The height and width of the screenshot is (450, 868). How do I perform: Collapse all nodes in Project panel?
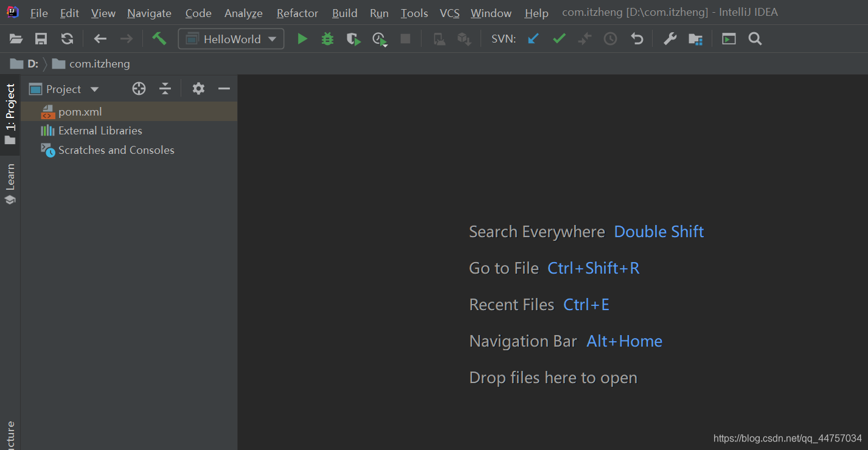[x=165, y=89]
